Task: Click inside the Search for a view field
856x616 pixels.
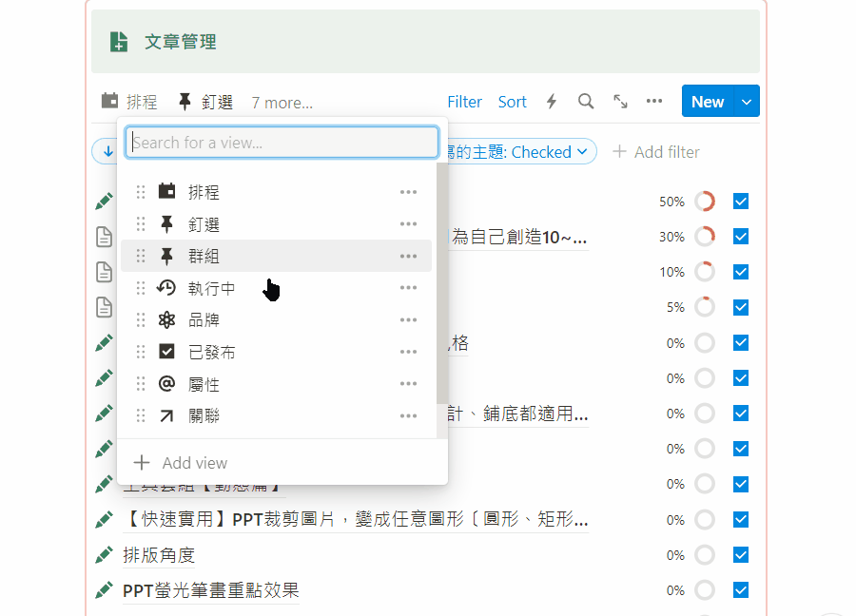Action: click(281, 141)
